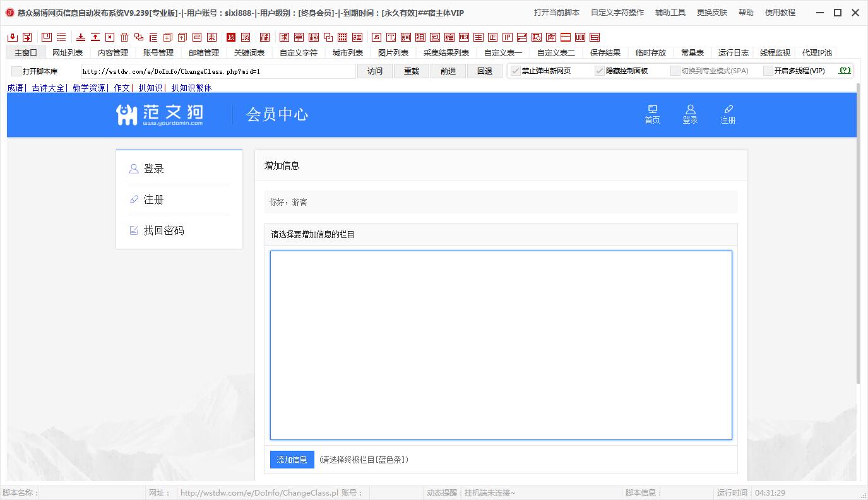Click 回退 button

[485, 71]
